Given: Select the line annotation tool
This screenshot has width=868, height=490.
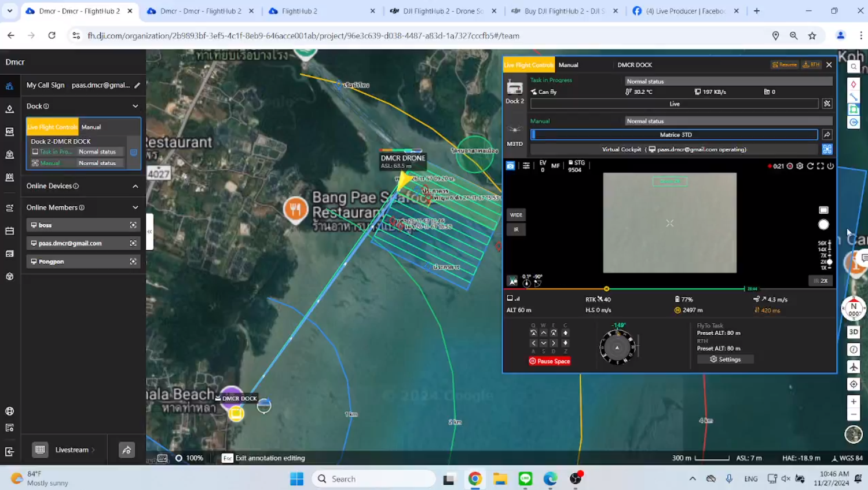Looking at the screenshot, I should [x=854, y=97].
